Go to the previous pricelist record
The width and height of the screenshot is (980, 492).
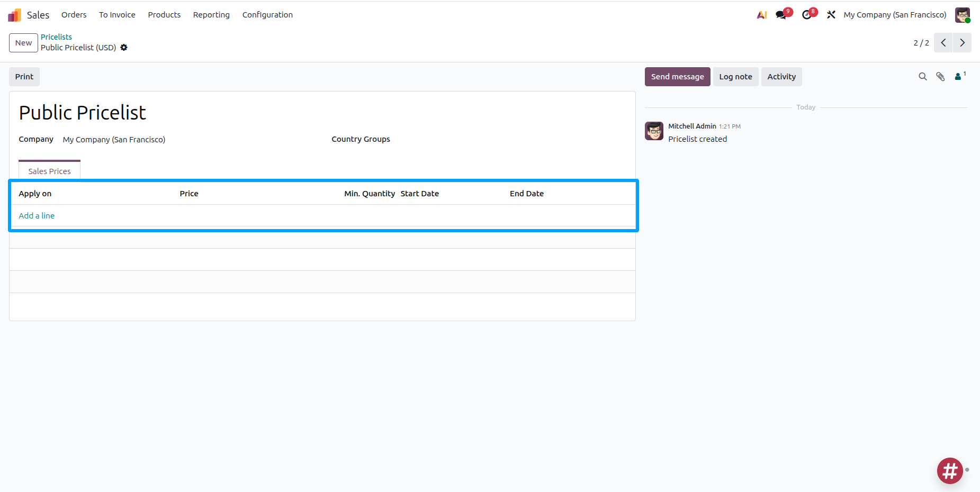coord(943,43)
